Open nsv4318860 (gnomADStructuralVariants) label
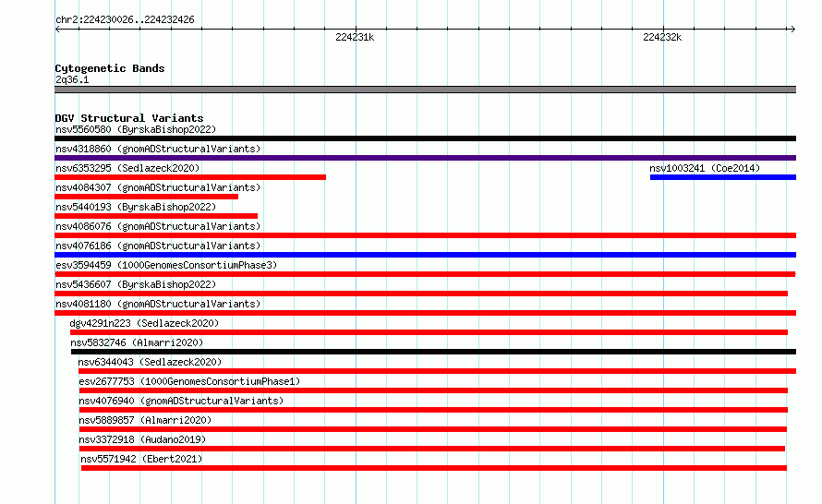 (x=158, y=149)
